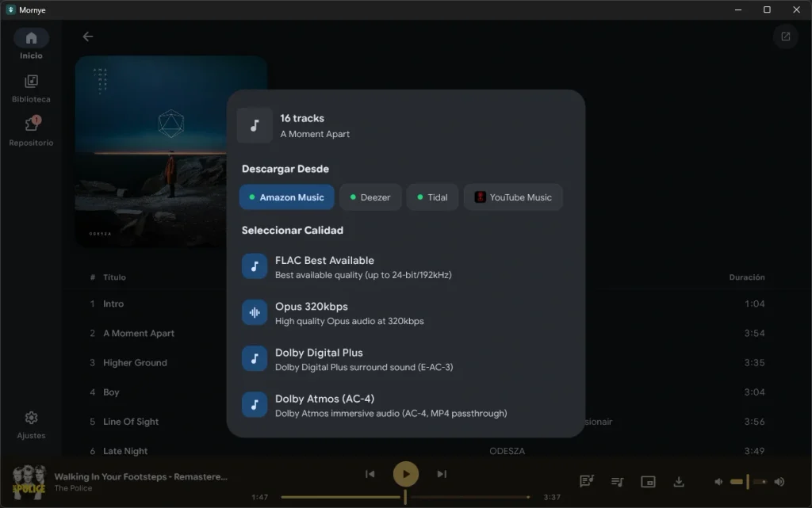Open the lyrics panel icon
Image resolution: width=812 pixels, height=508 pixels.
[x=586, y=482]
